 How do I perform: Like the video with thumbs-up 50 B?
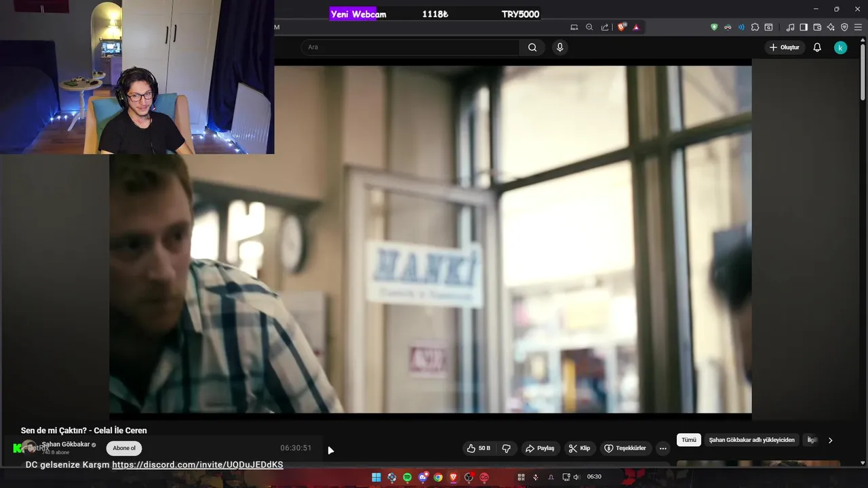[x=479, y=448]
